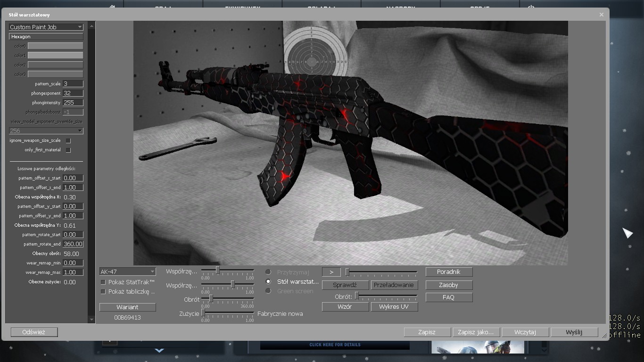The width and height of the screenshot is (644, 362).
Task: Select the Przytrzymaj radio button
Action: pyautogui.click(x=268, y=272)
